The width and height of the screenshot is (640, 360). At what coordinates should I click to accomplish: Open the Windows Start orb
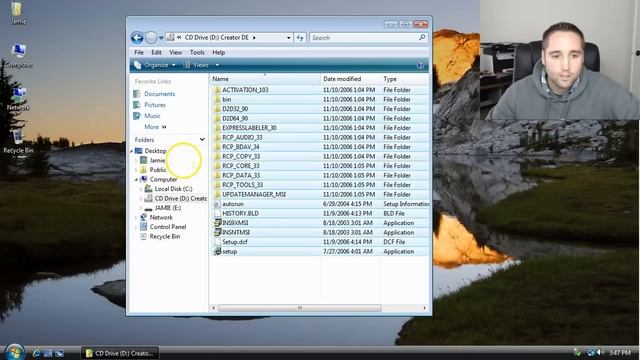pyautogui.click(x=15, y=352)
